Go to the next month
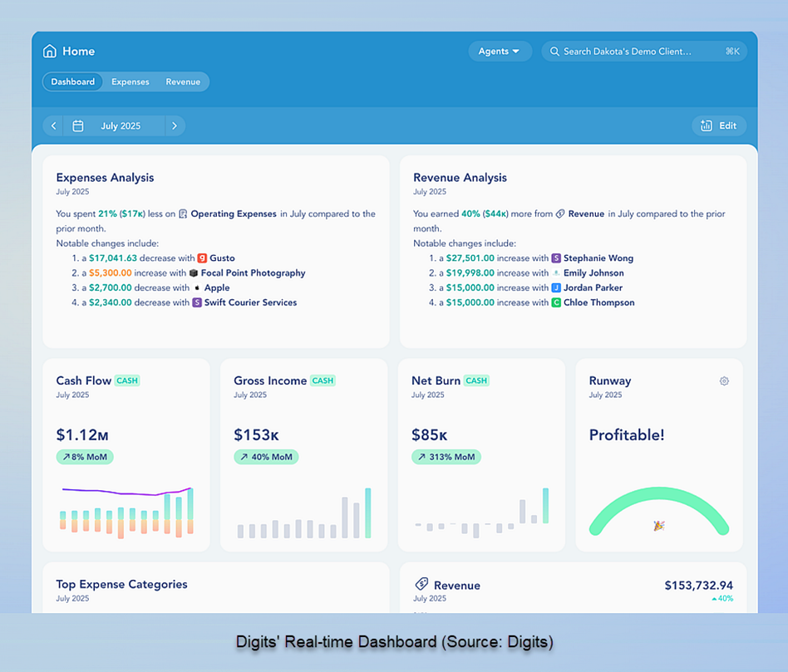The image size is (788, 672). [175, 125]
